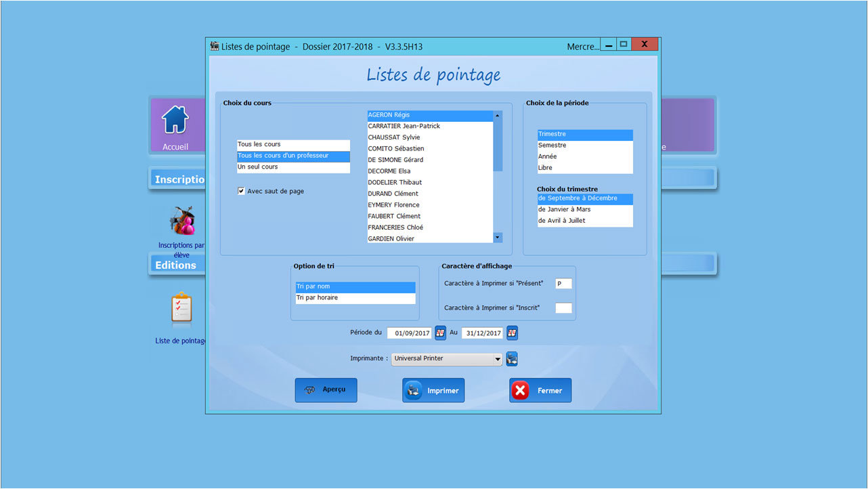Open the end date calendar picker
The width and height of the screenshot is (868, 489).
(x=512, y=333)
